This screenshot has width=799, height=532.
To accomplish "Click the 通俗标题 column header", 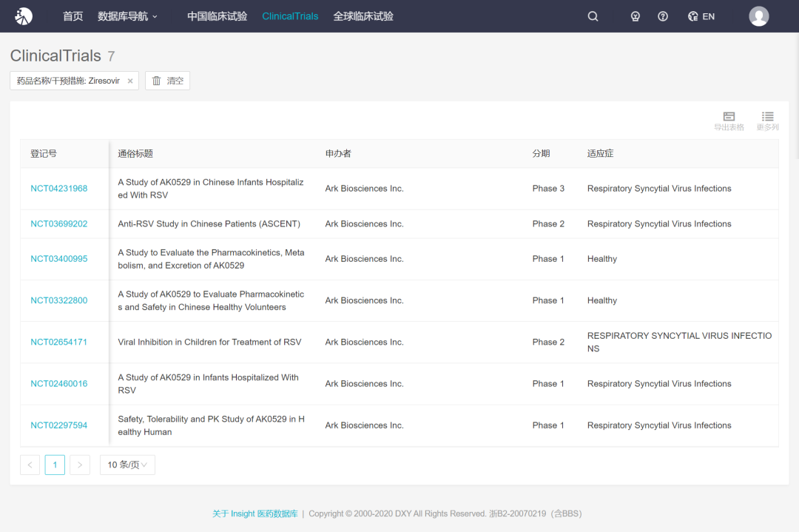I will 135,153.
